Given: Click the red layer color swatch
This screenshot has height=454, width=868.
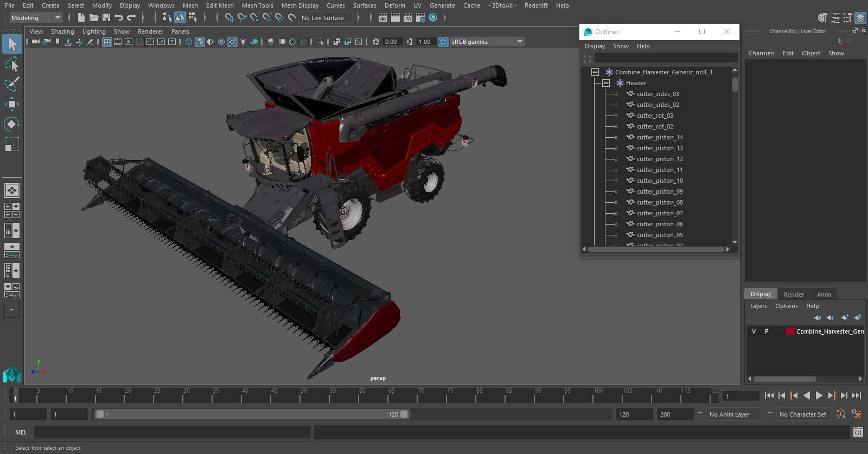Looking at the screenshot, I should pos(790,331).
